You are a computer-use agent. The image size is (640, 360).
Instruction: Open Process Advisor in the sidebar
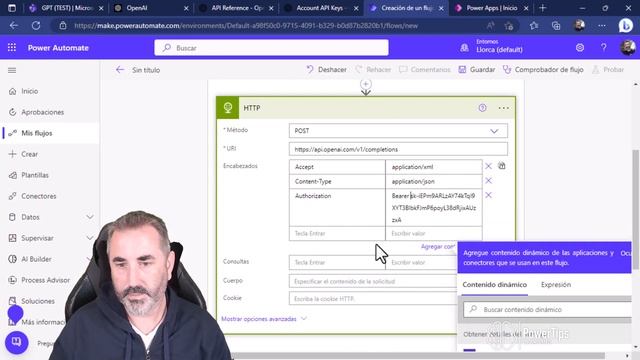point(45,280)
